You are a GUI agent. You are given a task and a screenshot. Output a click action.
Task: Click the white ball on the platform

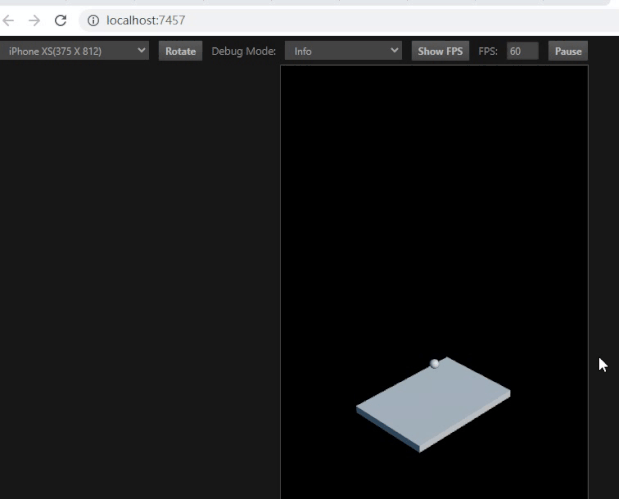434,364
